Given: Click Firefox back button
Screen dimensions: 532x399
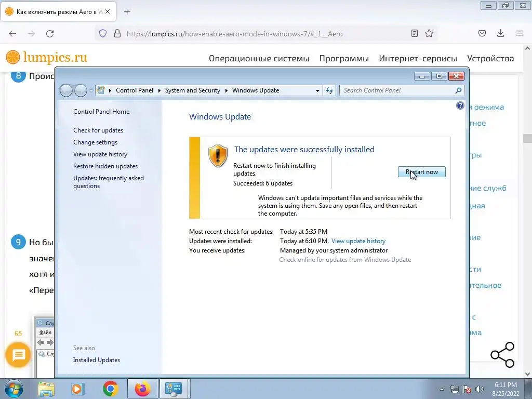Looking at the screenshot, I should point(12,33).
